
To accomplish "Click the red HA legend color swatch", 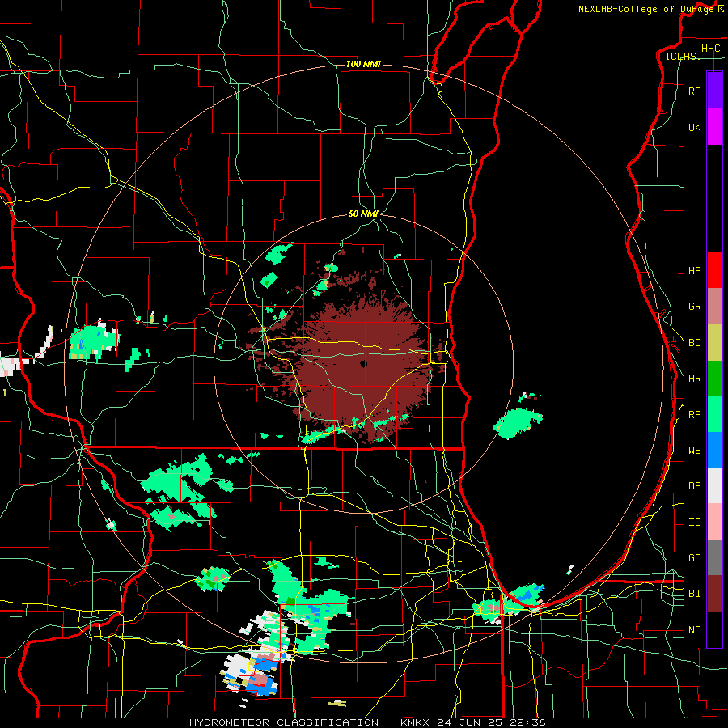I will (714, 270).
